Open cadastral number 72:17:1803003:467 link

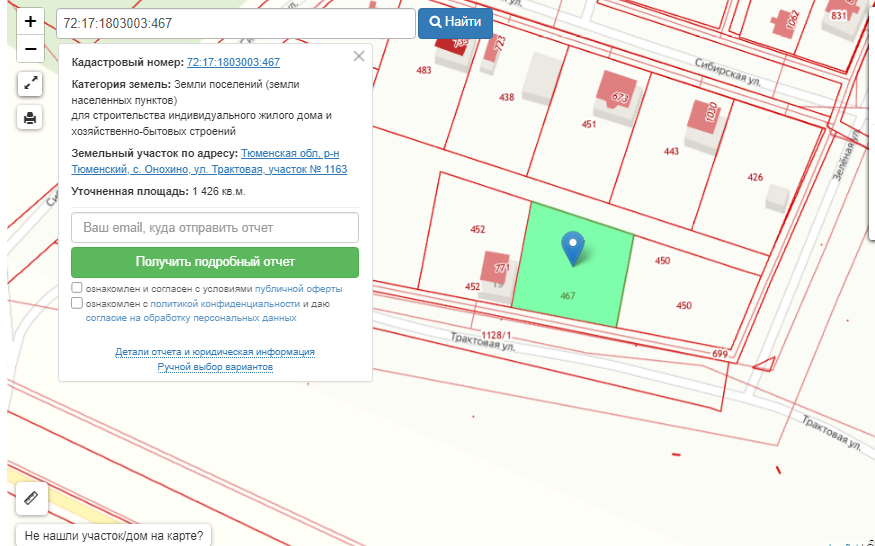click(x=233, y=62)
